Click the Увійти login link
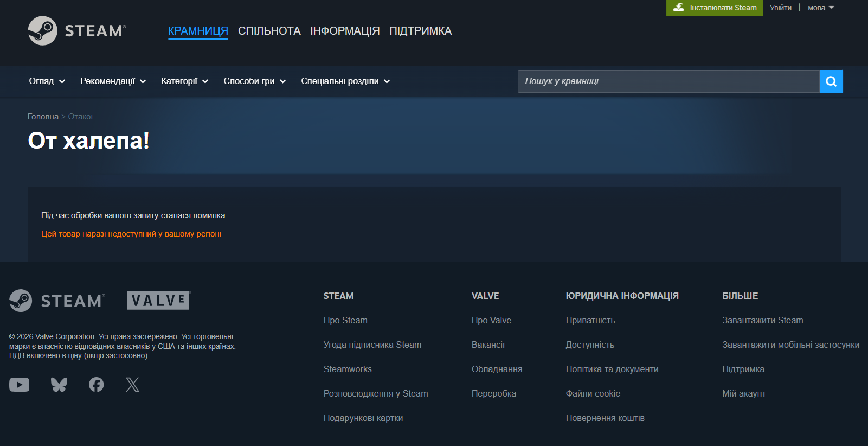868x446 pixels. [x=780, y=8]
